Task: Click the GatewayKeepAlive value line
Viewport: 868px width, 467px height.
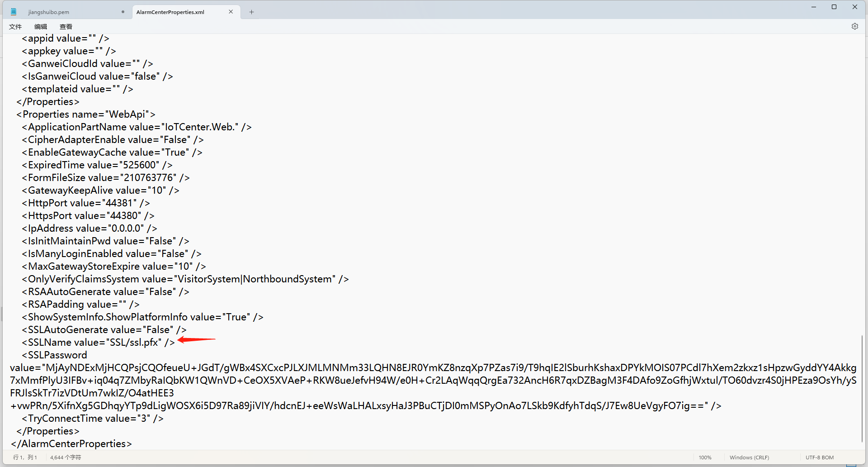Action: 100,191
